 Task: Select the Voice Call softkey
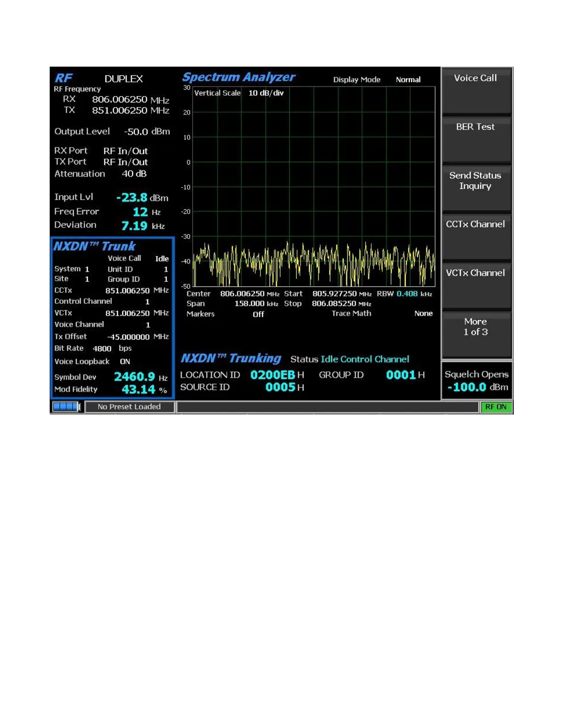coord(477,91)
